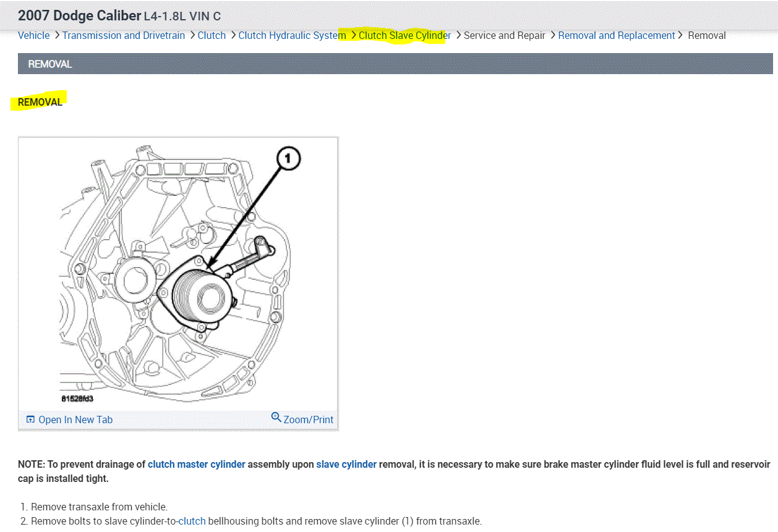778x532 pixels.
Task: Click step 1 Remove transaxle from vehicle
Action: tap(99, 507)
